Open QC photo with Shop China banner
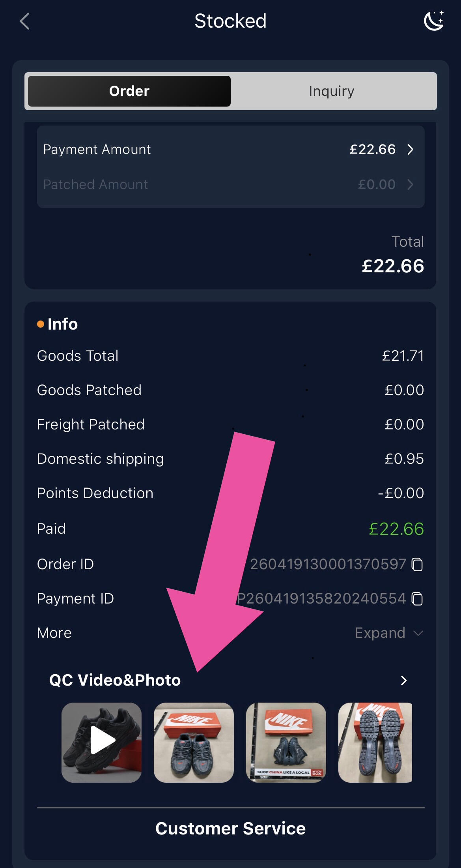The height and width of the screenshot is (868, 461). (x=286, y=742)
